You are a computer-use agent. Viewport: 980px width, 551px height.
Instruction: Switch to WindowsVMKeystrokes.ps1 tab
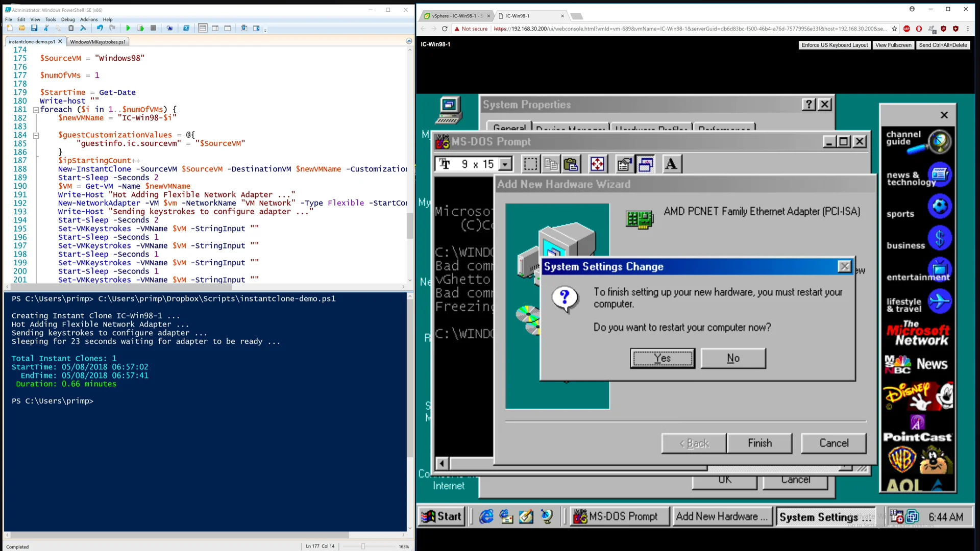(x=97, y=42)
